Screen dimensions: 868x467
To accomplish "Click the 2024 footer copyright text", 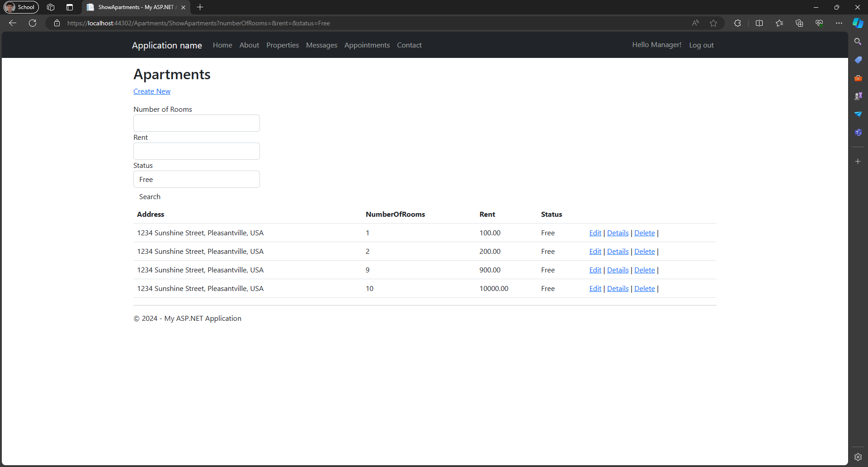I will (x=187, y=319).
